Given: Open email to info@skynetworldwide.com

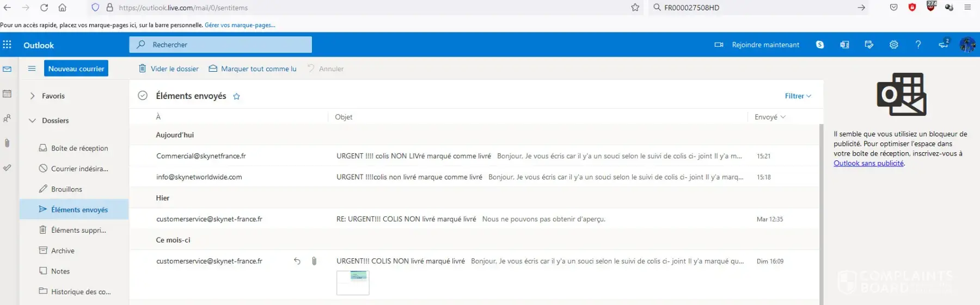Looking at the screenshot, I should [474, 177].
